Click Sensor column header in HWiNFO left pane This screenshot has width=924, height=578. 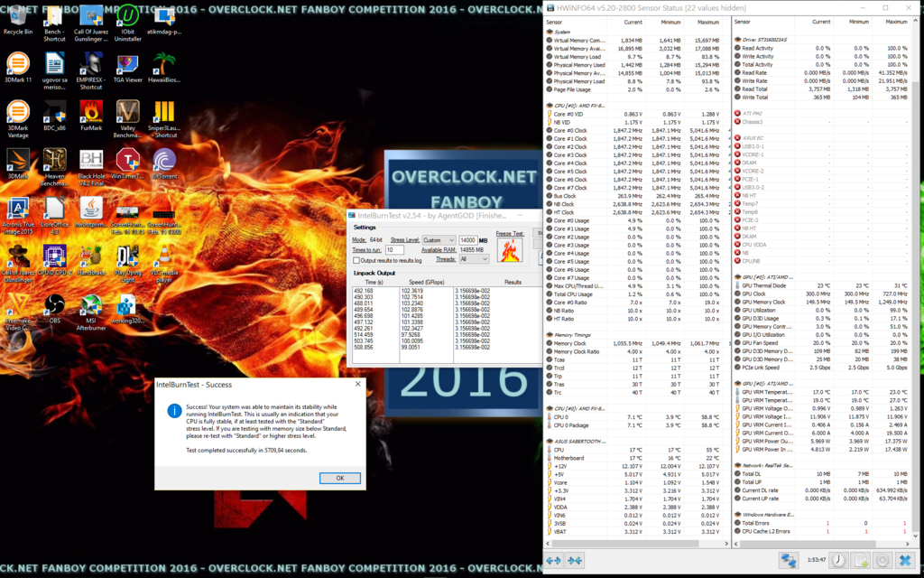point(555,22)
